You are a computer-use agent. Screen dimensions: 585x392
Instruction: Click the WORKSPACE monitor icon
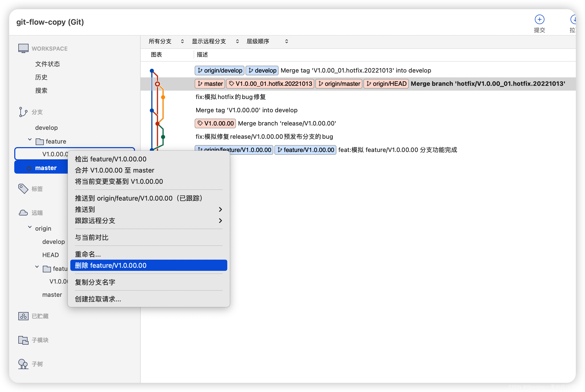point(23,48)
